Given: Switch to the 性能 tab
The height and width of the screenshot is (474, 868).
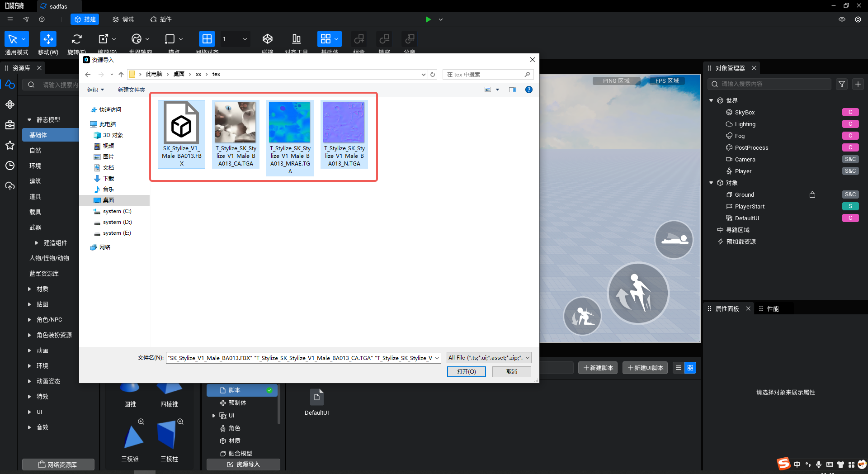Looking at the screenshot, I should [x=772, y=309].
